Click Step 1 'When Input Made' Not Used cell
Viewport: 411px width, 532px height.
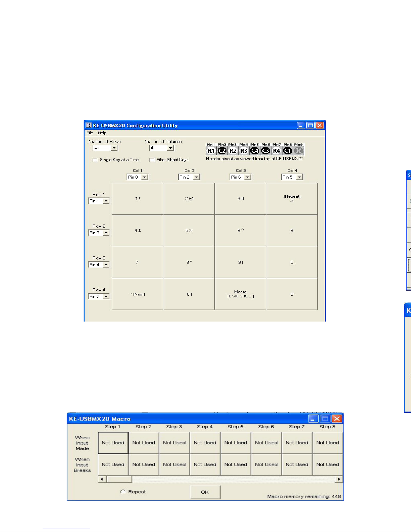(x=113, y=443)
